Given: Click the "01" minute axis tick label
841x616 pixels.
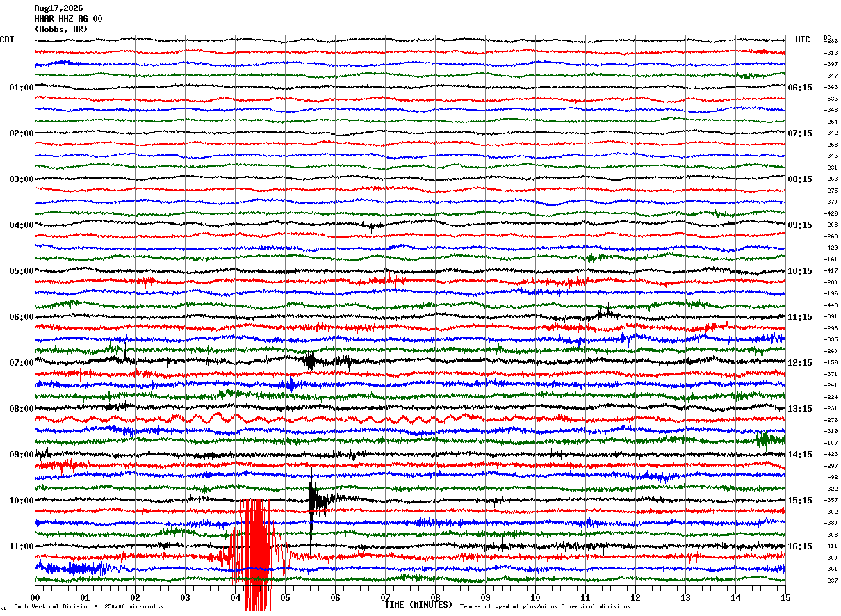Looking at the screenshot, I should pyautogui.click(x=85, y=597).
